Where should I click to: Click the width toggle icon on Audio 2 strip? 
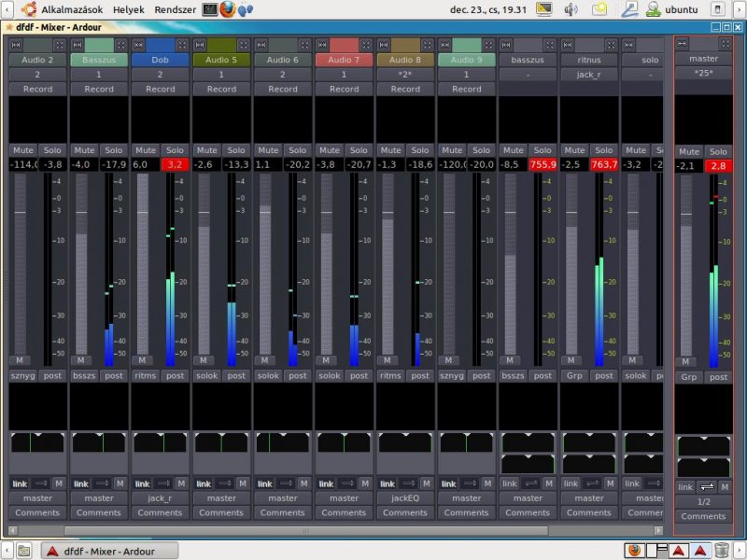point(16,45)
